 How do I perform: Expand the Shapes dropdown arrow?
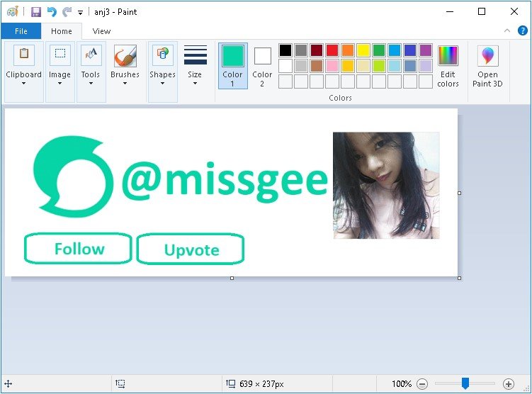(162, 84)
